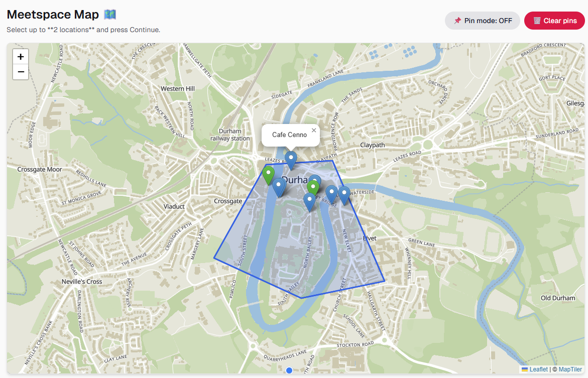Click the Claypath place label
This screenshot has width=588, height=378.
click(373, 145)
